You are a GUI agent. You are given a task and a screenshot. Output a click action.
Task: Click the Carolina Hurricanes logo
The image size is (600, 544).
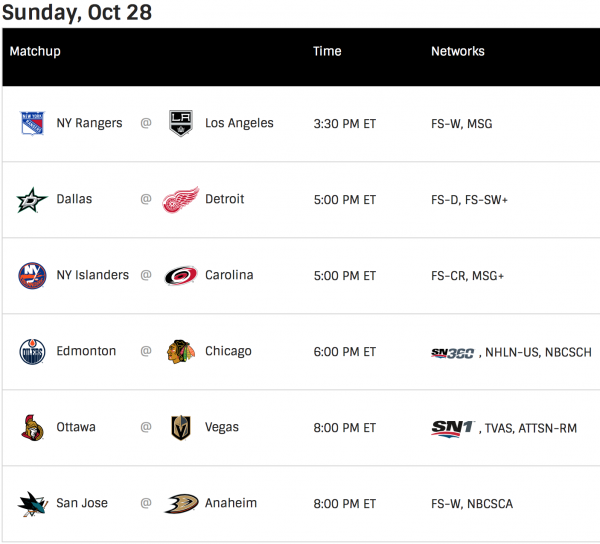181,276
